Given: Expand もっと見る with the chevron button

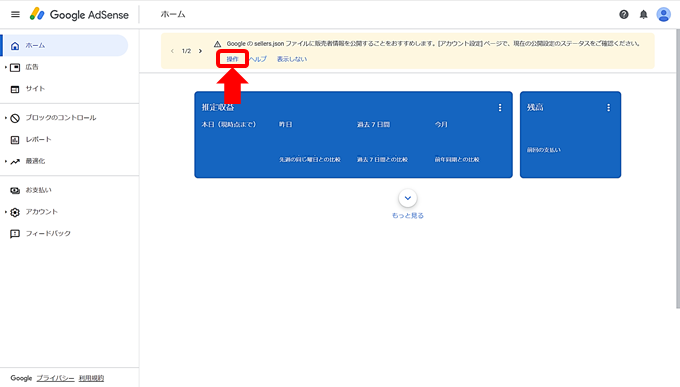Looking at the screenshot, I should 408,198.
